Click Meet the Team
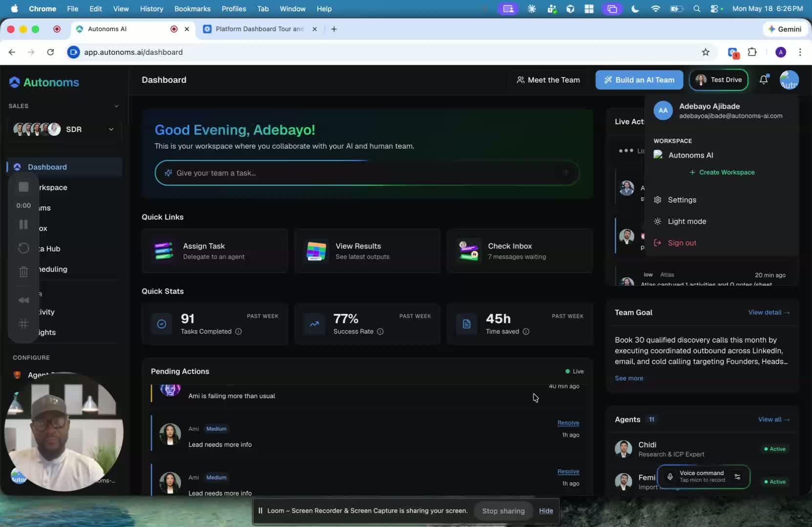The image size is (812, 527). point(548,80)
